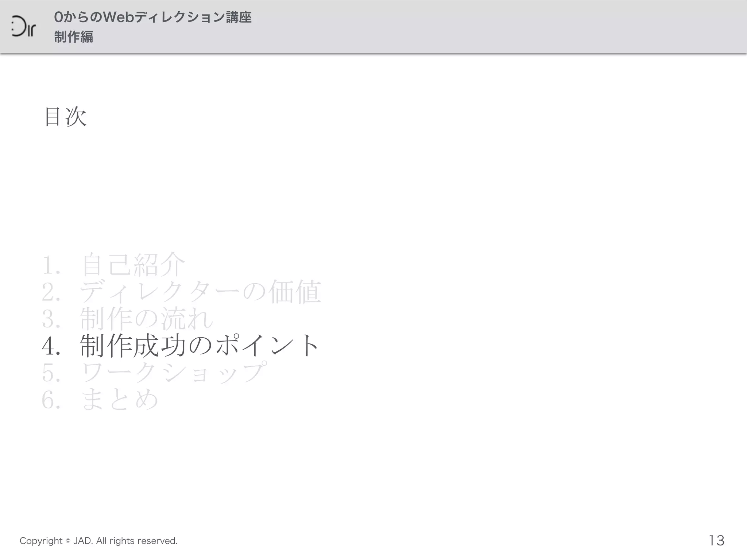Select agenda item '1. 自己紹介'
Screen dimensions: 747x560
click(x=114, y=264)
